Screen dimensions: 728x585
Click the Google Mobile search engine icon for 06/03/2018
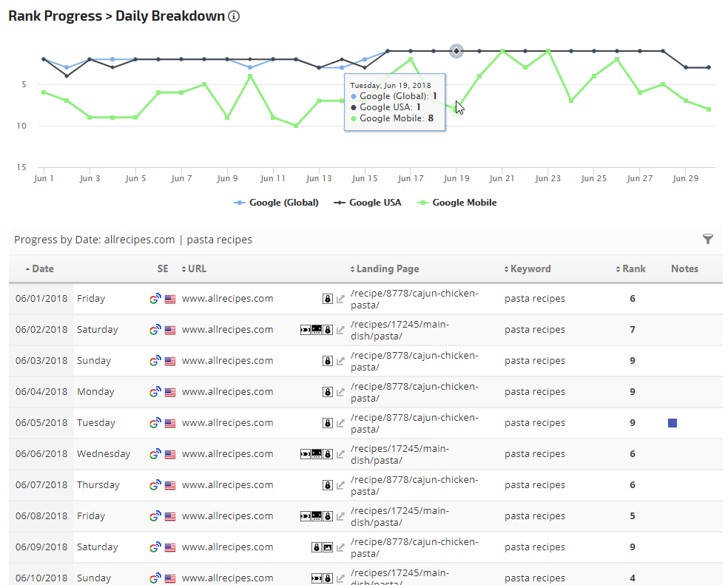click(x=155, y=361)
